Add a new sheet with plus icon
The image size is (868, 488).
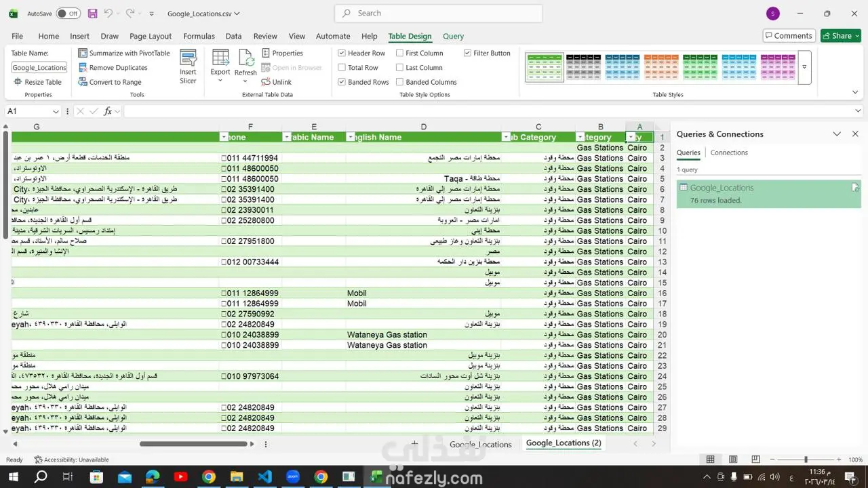tap(414, 443)
